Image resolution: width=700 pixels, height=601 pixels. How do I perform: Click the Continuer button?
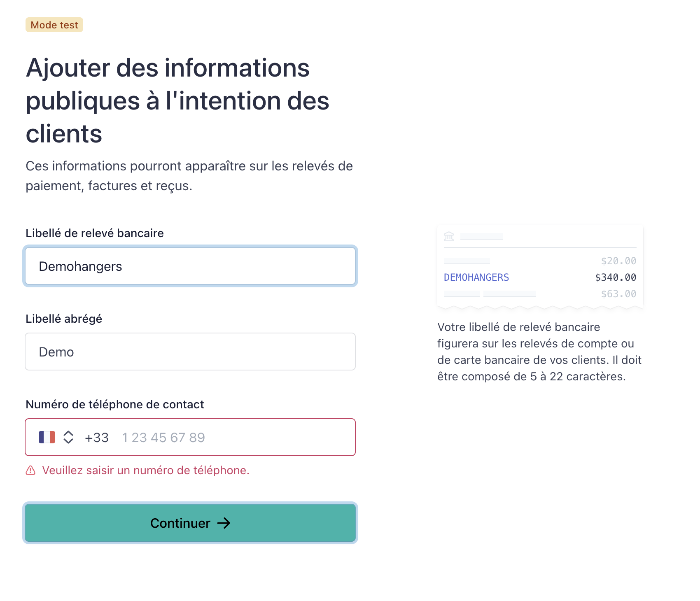[190, 523]
